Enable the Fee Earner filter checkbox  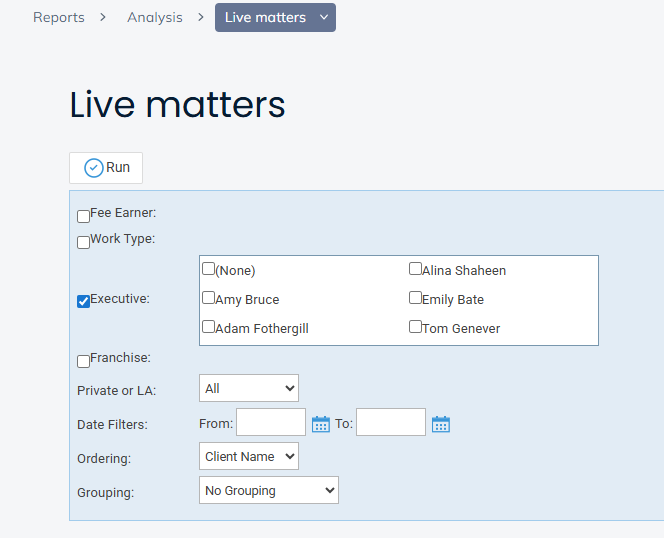coord(84,216)
